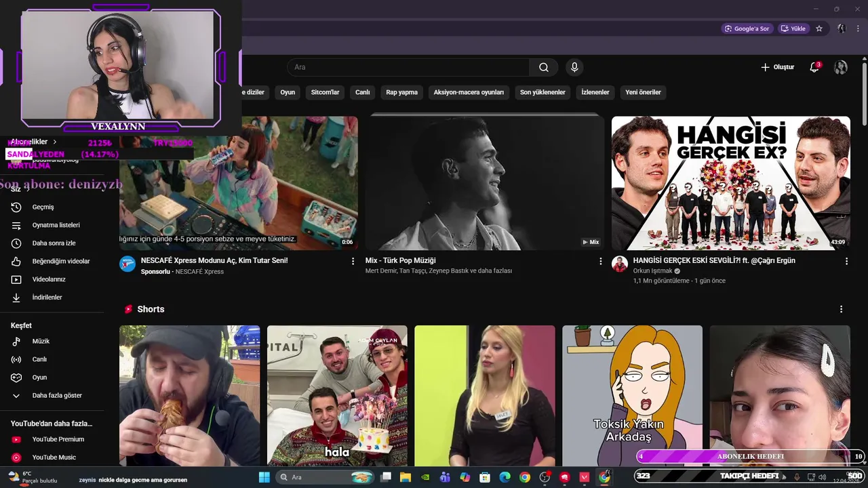Open Microsoft Store from the taskbar
The height and width of the screenshot is (488, 868).
485,477
